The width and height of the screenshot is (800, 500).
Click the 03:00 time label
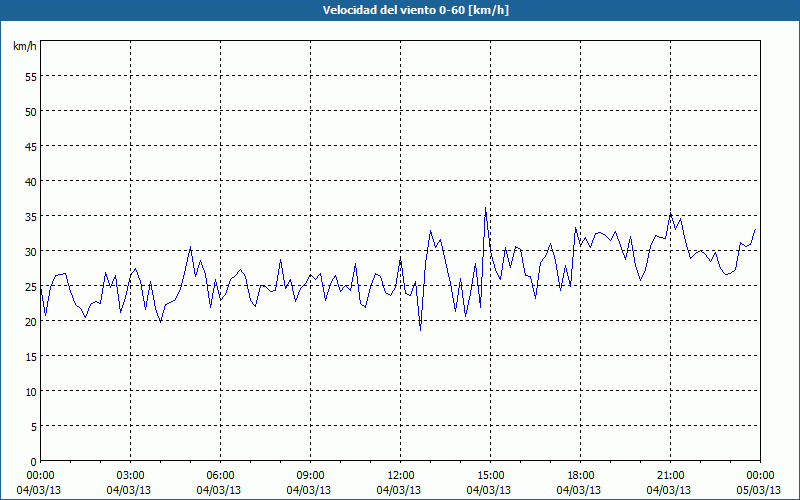click(x=131, y=476)
